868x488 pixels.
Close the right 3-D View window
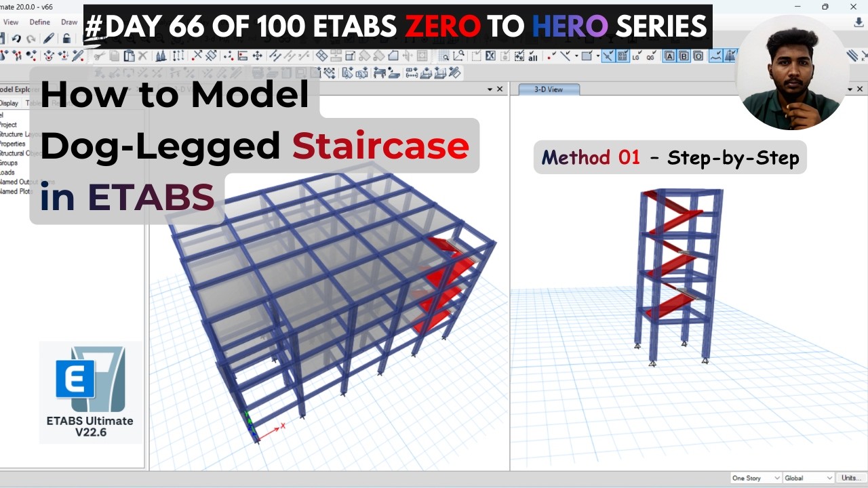(x=861, y=89)
